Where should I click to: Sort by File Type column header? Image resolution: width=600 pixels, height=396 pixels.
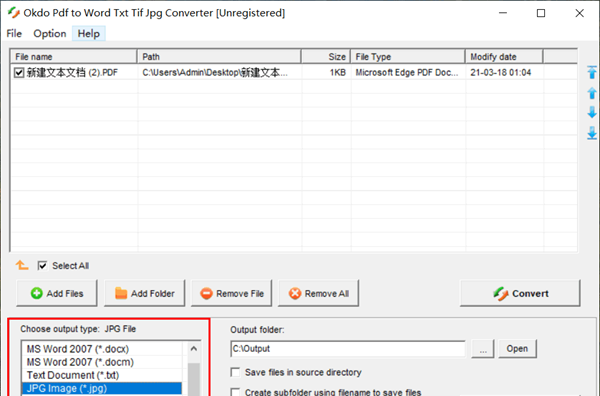pos(408,57)
